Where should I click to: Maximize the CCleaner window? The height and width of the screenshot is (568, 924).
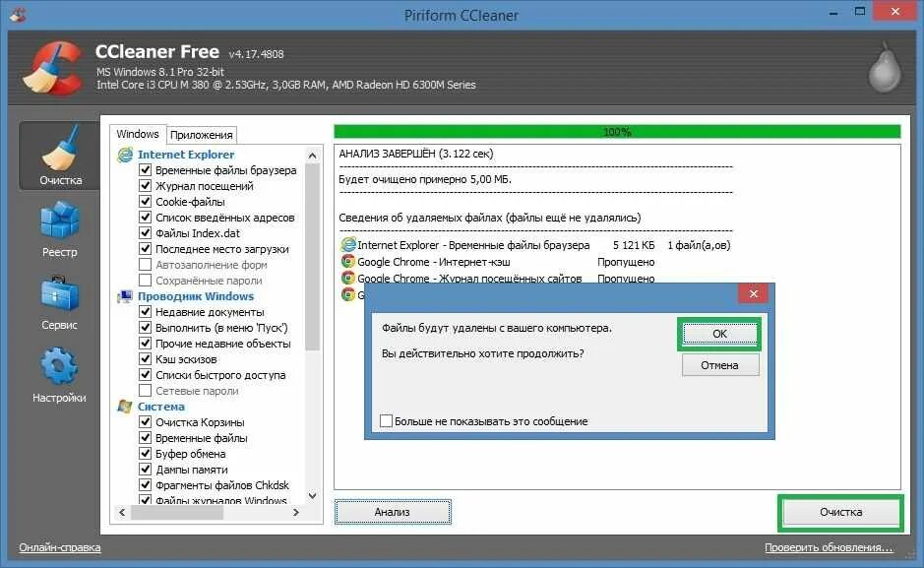(860, 12)
